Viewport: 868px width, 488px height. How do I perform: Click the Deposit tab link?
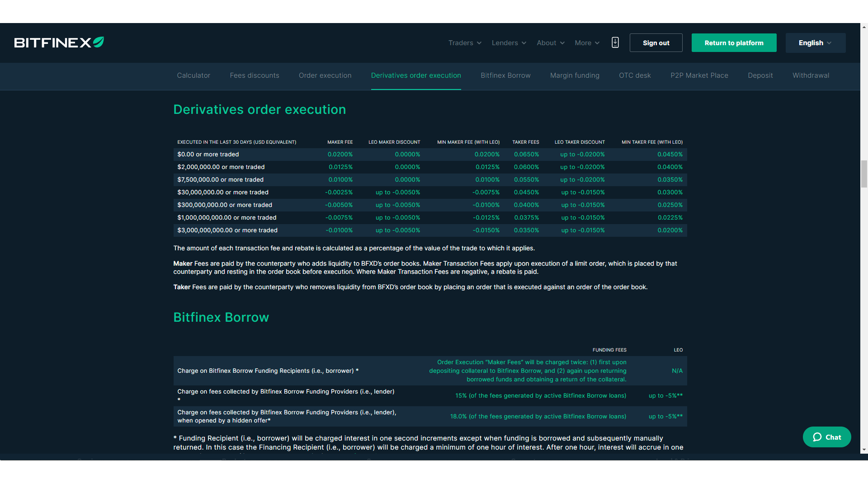(x=760, y=75)
